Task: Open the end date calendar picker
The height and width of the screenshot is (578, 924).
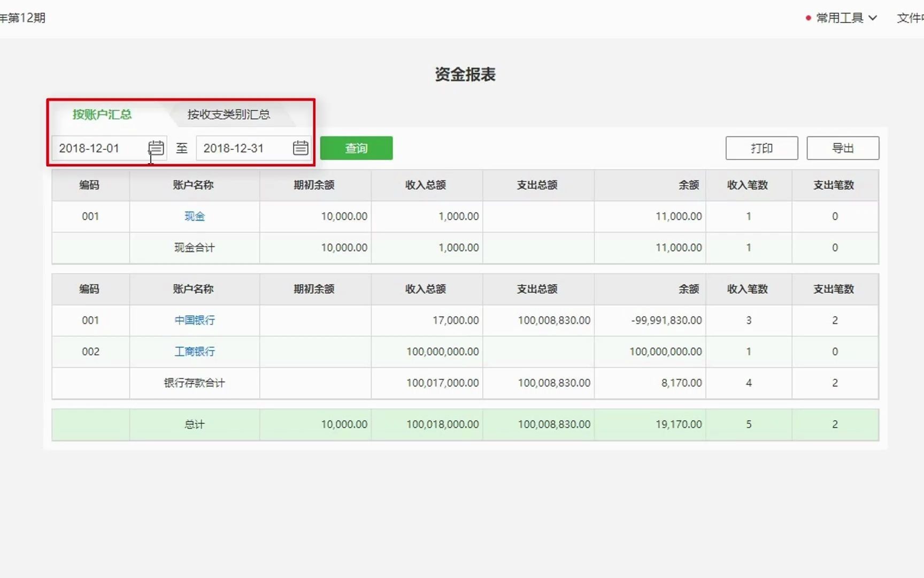Action: [x=301, y=148]
